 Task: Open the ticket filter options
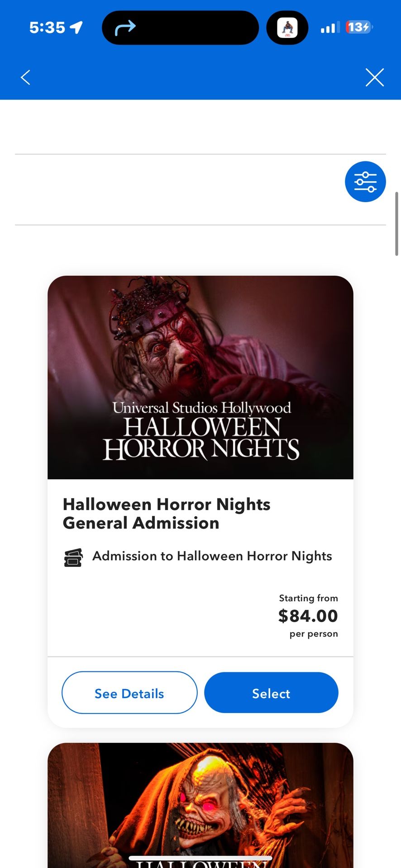[x=365, y=181]
